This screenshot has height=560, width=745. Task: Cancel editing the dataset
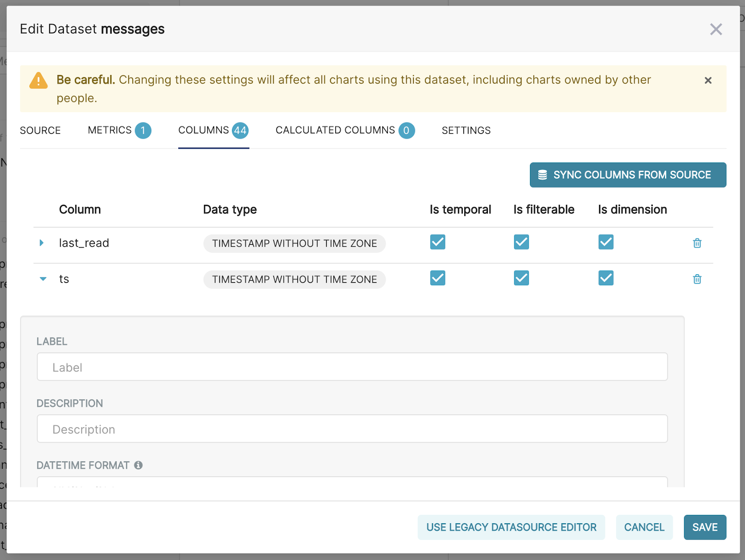[x=644, y=527]
